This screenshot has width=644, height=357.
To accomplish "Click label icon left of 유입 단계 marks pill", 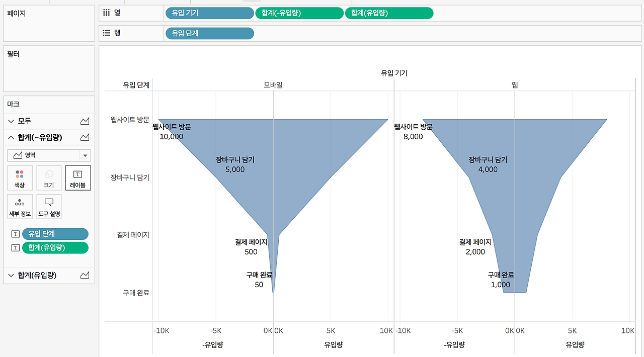I will coord(16,234).
